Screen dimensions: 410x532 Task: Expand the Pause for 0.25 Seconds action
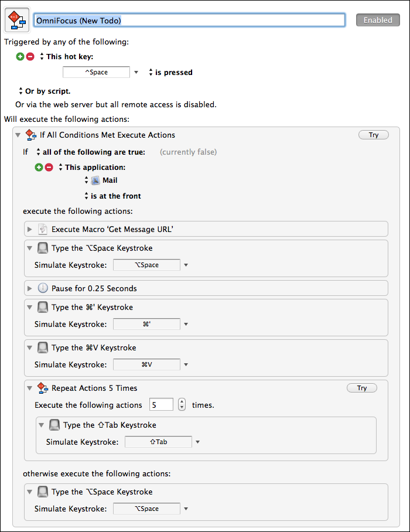(30, 288)
